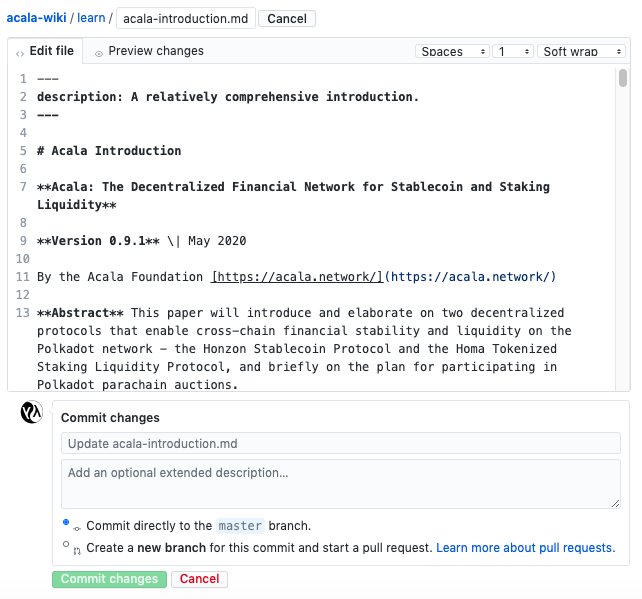Open the Spaces indent mode dropdown
642x599 pixels.
tap(452, 51)
